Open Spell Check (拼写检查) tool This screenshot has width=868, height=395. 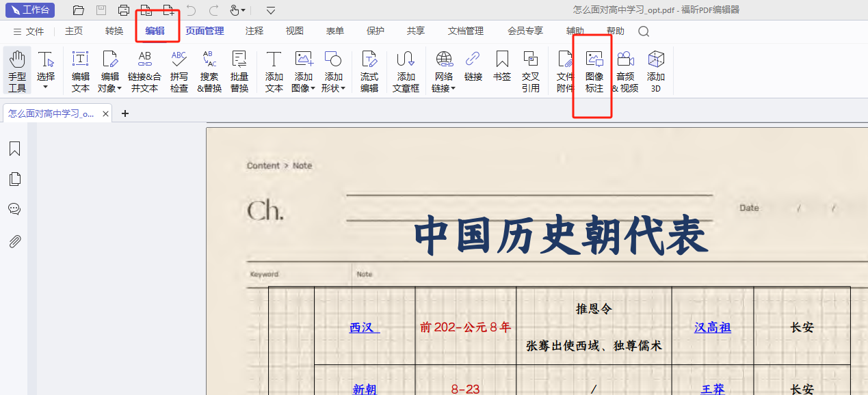(179, 70)
